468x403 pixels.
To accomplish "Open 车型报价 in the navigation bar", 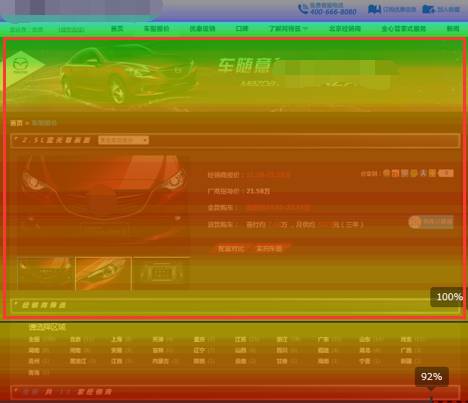I will pos(156,29).
